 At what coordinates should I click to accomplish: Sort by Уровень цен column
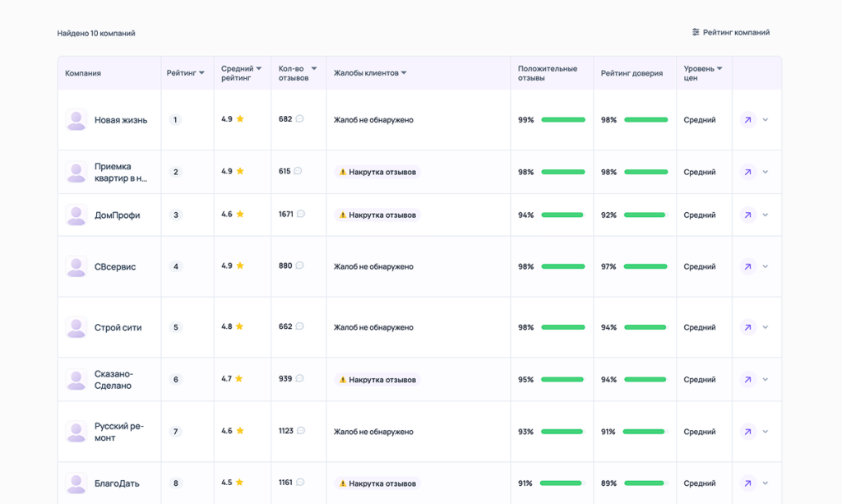(703, 73)
